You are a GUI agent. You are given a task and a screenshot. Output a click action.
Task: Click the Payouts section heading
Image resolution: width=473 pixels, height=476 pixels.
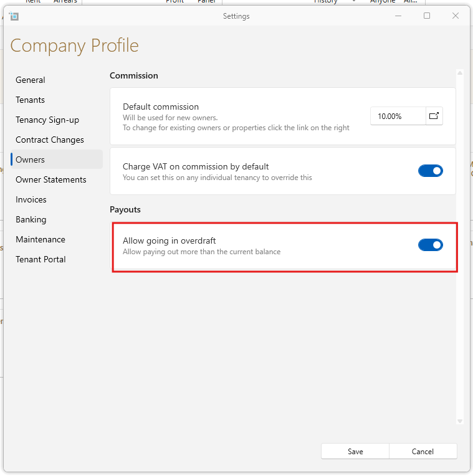125,210
